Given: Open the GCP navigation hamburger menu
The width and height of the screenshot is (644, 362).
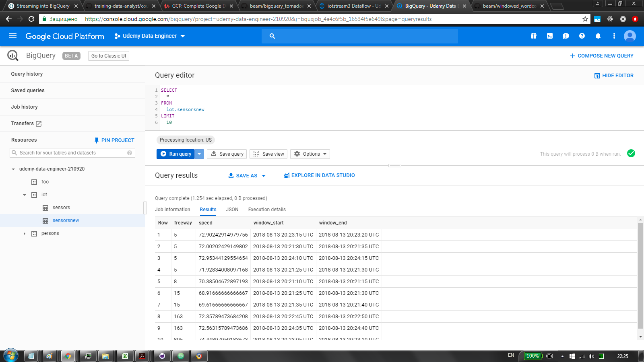Looking at the screenshot, I should [13, 36].
